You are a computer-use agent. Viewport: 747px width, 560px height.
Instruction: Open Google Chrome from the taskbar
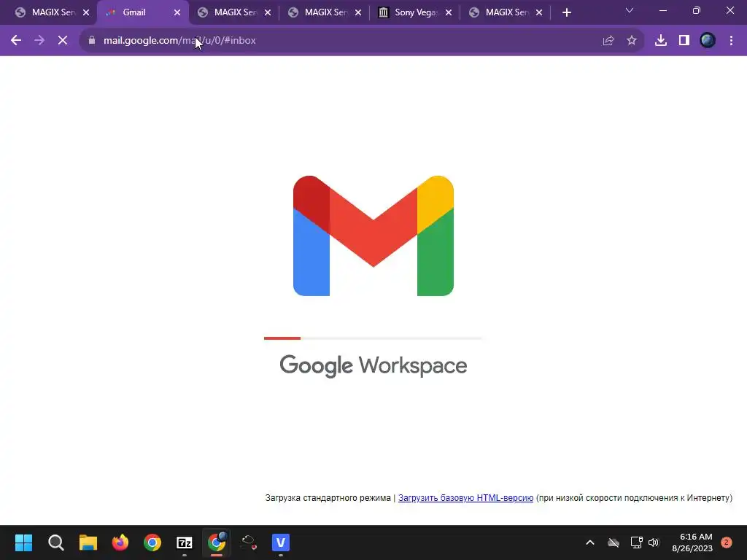click(152, 542)
